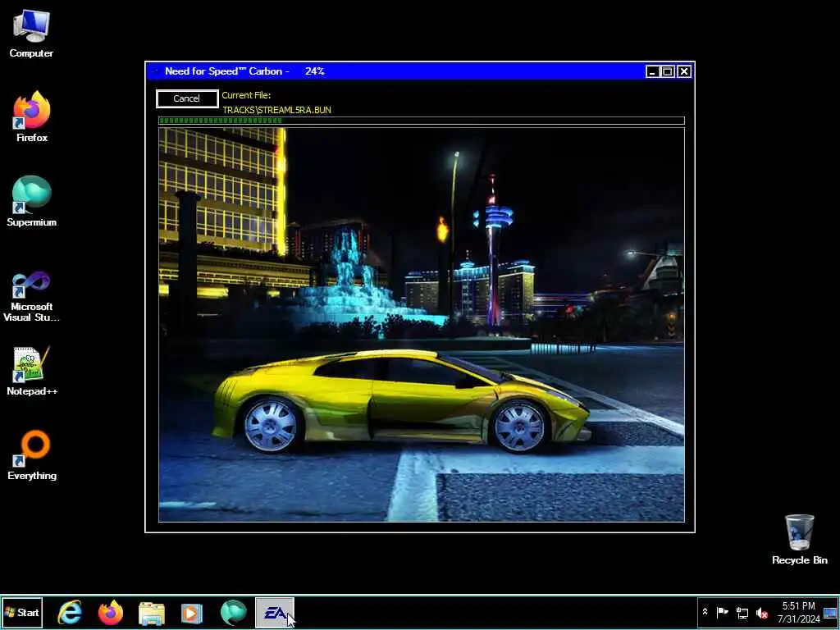Click the EA installer taskbar button

(274, 612)
